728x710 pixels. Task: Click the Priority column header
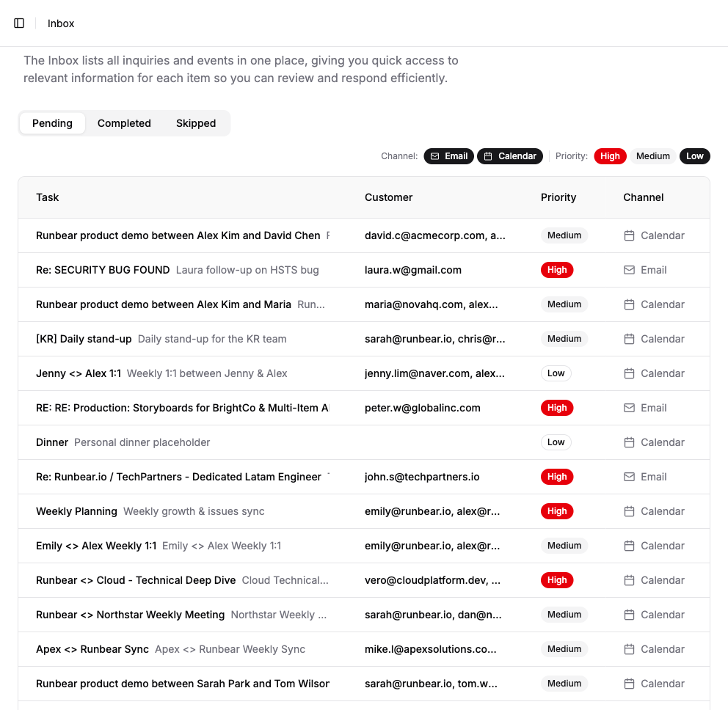tap(558, 197)
